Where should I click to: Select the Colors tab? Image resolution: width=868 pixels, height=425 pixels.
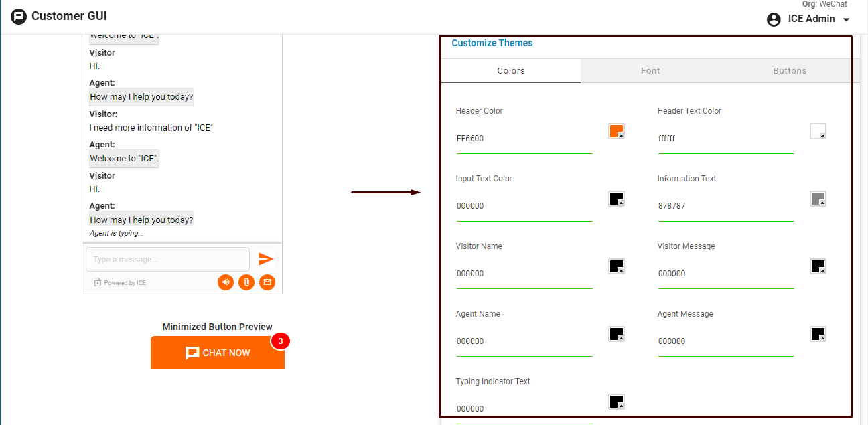pyautogui.click(x=511, y=71)
